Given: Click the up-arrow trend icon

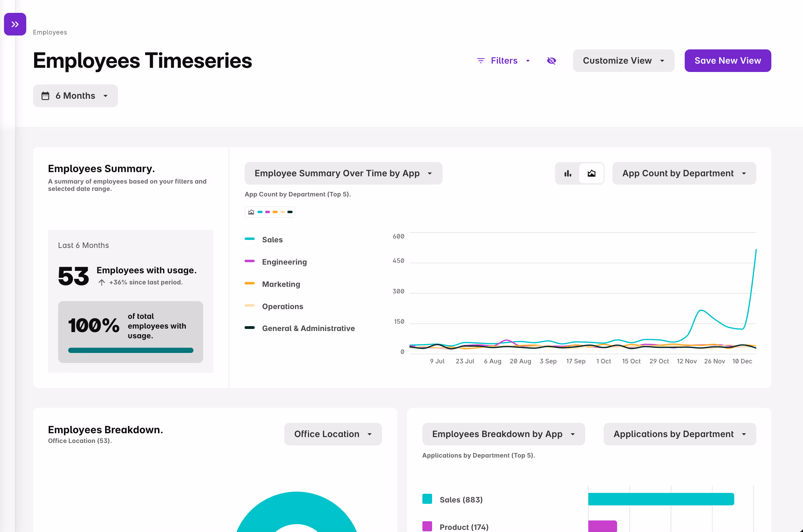Looking at the screenshot, I should point(102,283).
